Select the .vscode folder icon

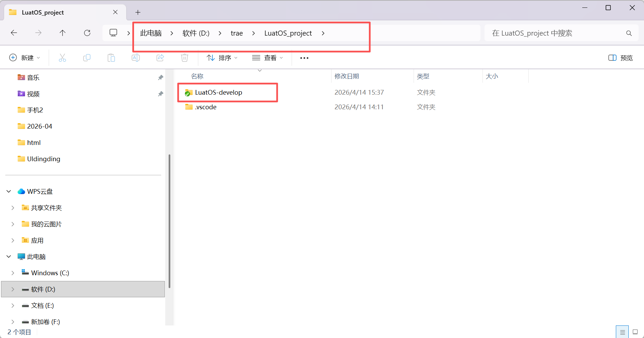pyautogui.click(x=189, y=107)
